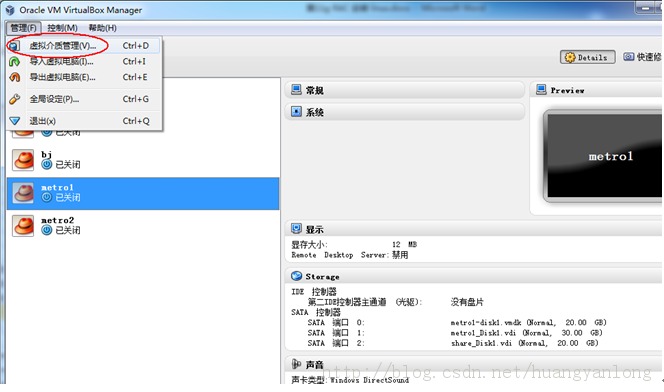Click the virtual media manager disk icon
This screenshot has height=392, width=664.
click(x=14, y=46)
